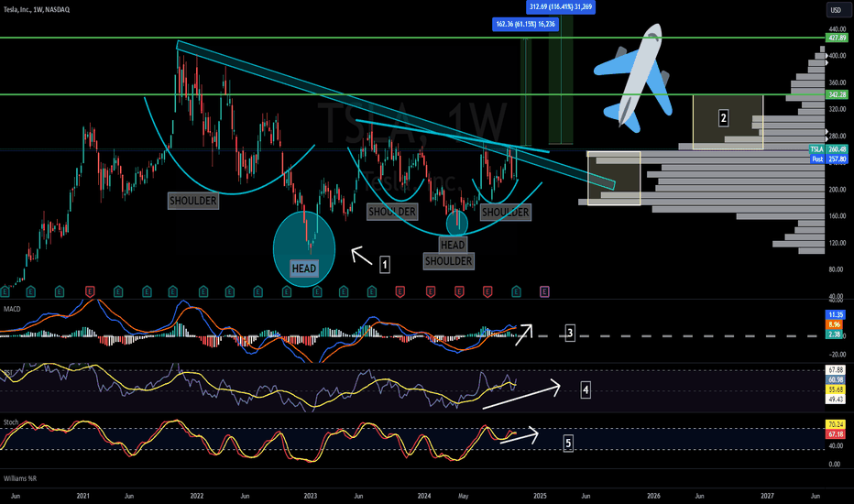
Task: Click the green 427.89 price line label
Action: click(838, 38)
